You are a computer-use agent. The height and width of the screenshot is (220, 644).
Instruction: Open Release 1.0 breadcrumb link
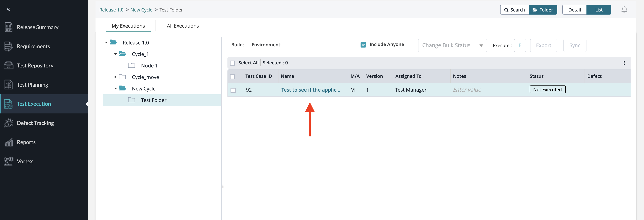click(111, 10)
